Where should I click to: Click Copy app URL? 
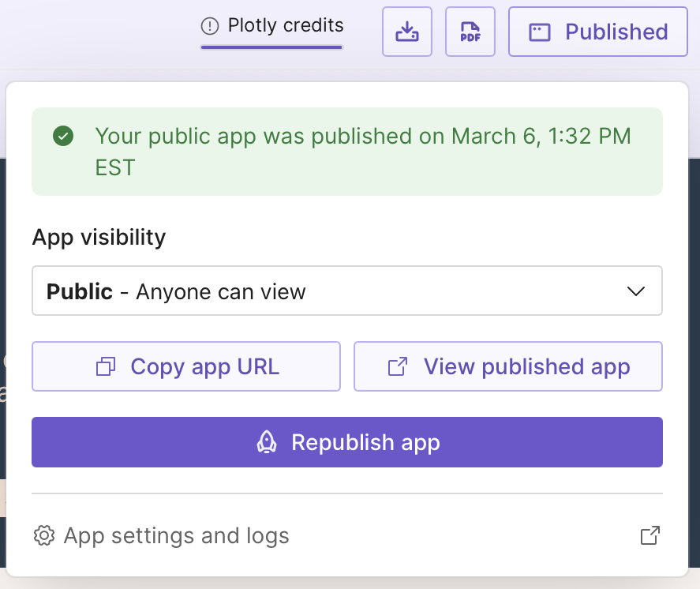point(185,366)
